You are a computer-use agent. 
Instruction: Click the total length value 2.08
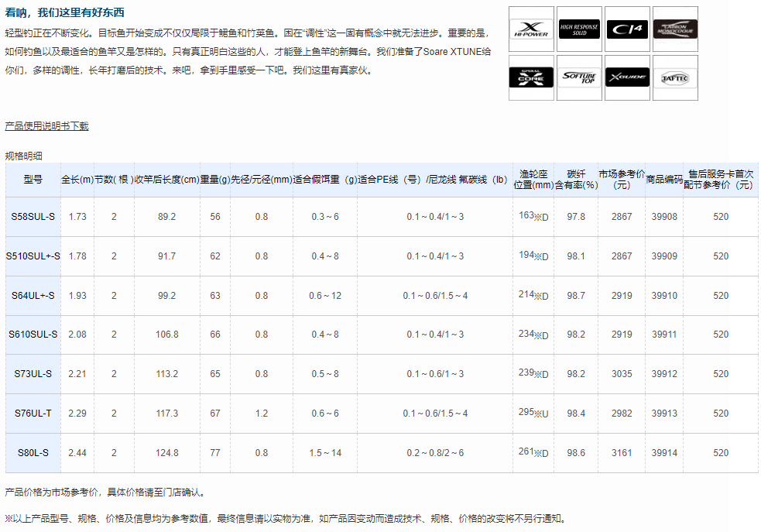(77, 335)
